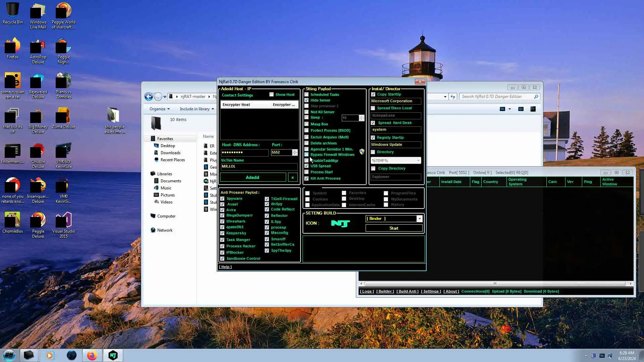
Task: Click the NJ application icon in taskbar
Action: (x=113, y=355)
